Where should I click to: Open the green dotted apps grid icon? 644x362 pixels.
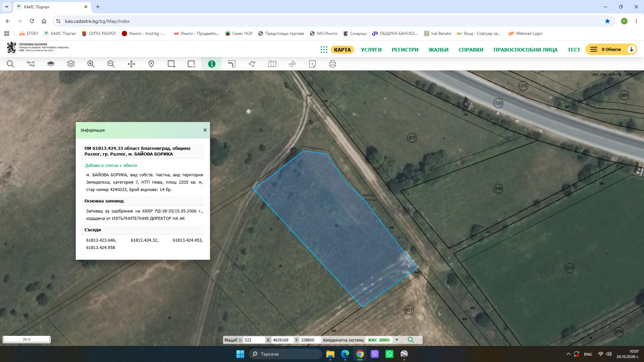pos(324,49)
